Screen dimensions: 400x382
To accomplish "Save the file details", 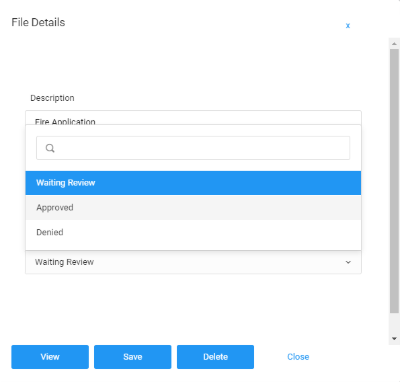I will click(133, 357).
